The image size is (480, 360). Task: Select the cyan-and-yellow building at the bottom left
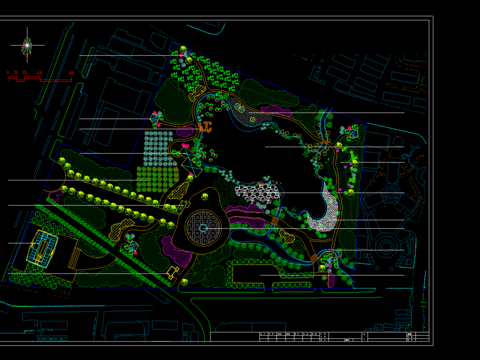click(42, 248)
